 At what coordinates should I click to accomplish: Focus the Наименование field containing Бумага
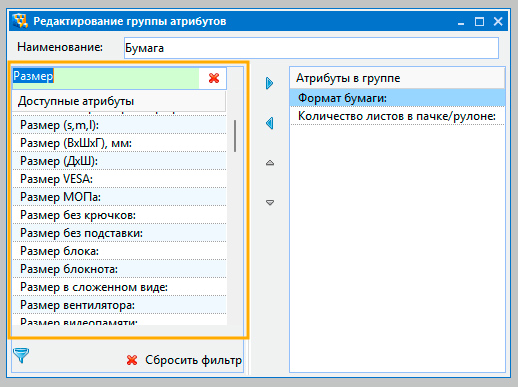pos(311,48)
